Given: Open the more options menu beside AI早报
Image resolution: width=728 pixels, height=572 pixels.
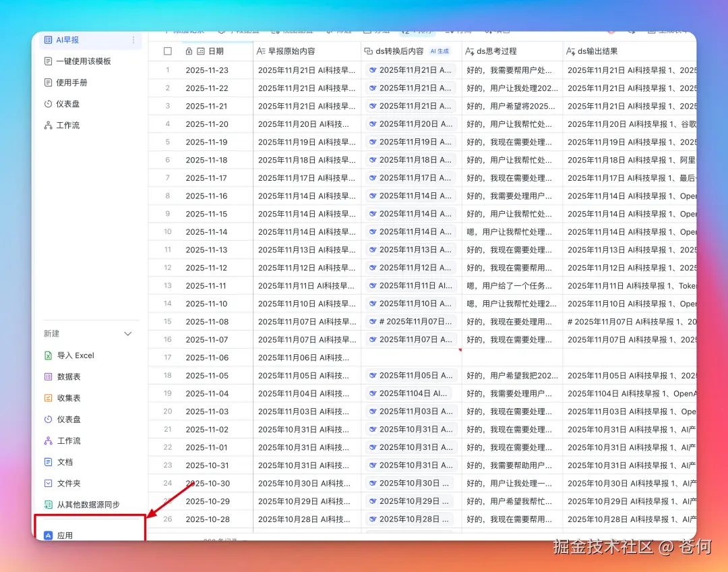Looking at the screenshot, I should [133, 40].
